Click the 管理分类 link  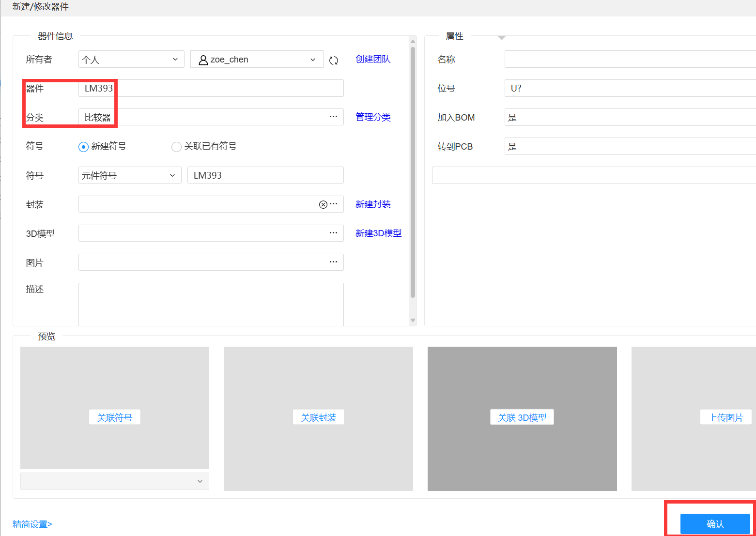click(x=373, y=117)
